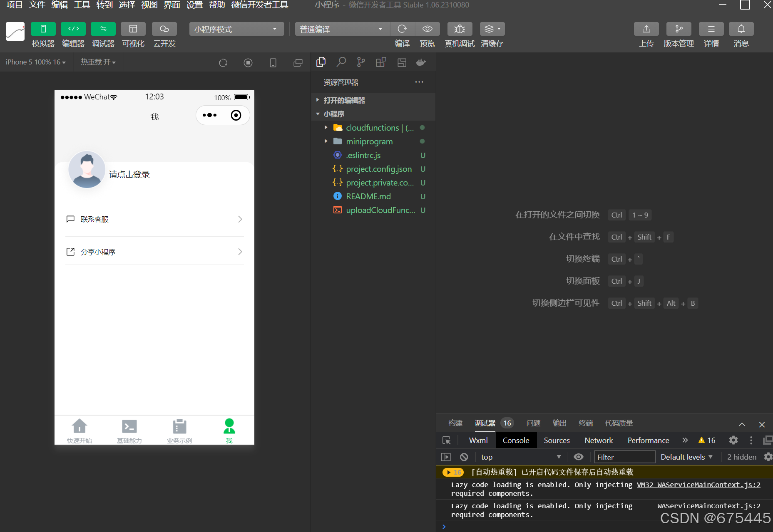Start 真机调试 real device debugging
The width and height of the screenshot is (773, 532).
click(460, 29)
